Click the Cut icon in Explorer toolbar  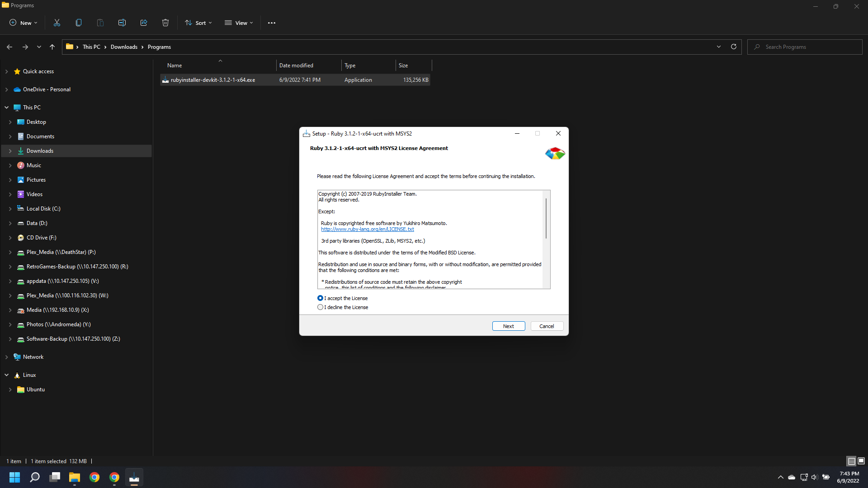click(57, 23)
